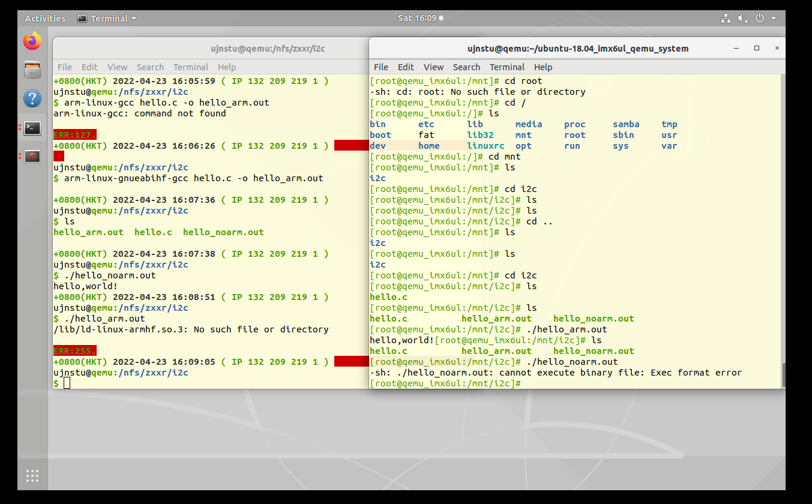Click the power icon in top bar
This screenshot has width=812, height=504.
tap(760, 18)
